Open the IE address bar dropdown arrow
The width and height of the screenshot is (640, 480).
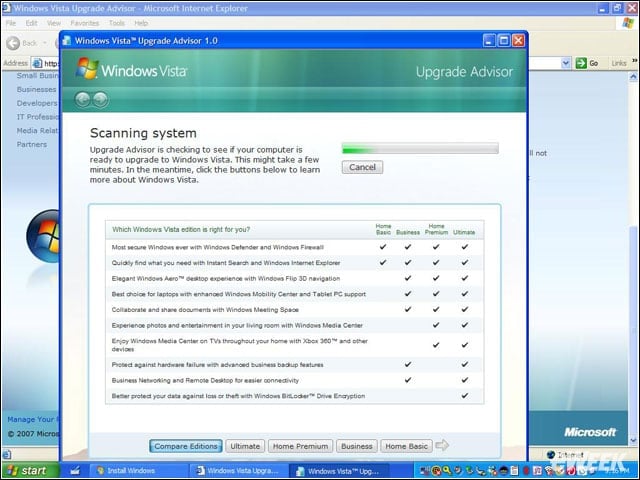pyautogui.click(x=566, y=63)
